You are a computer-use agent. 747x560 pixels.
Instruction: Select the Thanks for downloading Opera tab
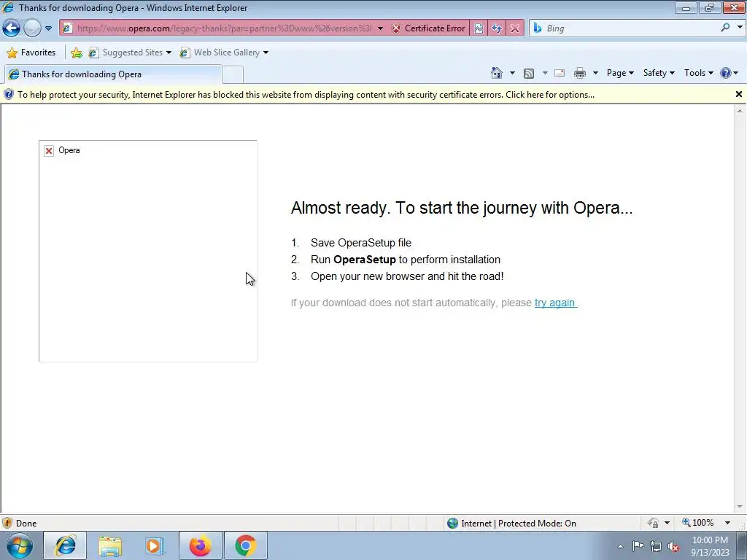113,74
